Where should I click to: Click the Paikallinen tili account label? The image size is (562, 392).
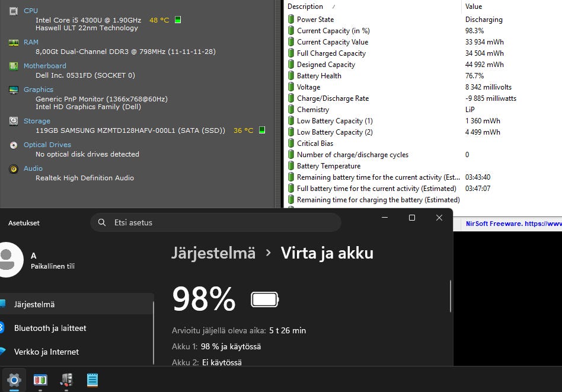(x=53, y=266)
